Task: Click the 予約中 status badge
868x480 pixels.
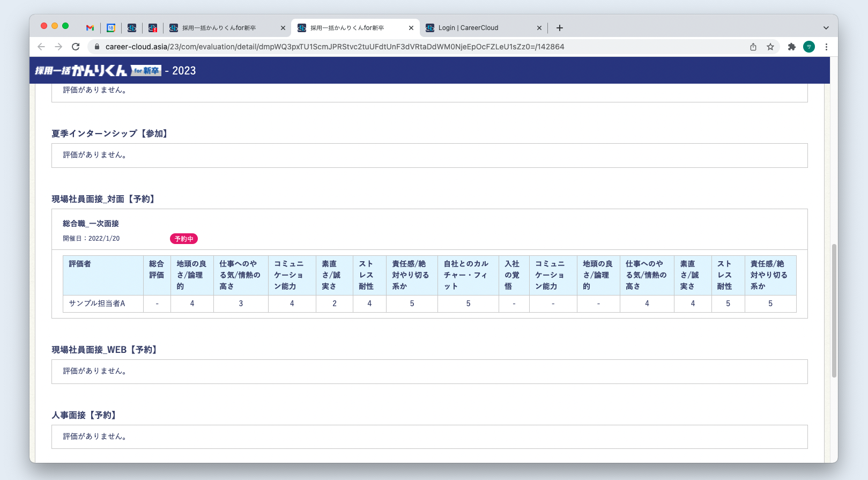Action: click(x=184, y=239)
